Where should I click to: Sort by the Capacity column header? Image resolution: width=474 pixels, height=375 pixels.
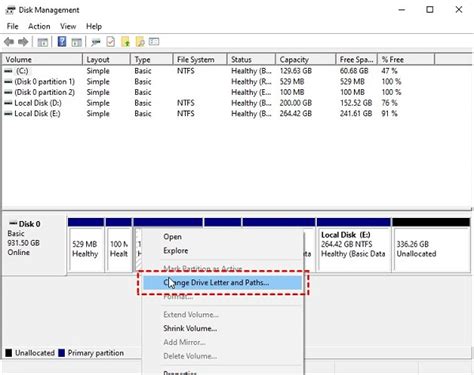click(305, 60)
